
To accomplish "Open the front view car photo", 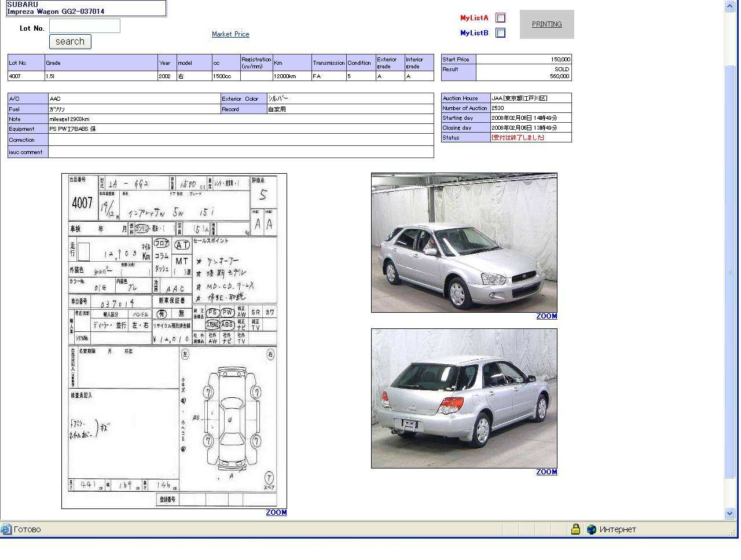I will tap(464, 243).
